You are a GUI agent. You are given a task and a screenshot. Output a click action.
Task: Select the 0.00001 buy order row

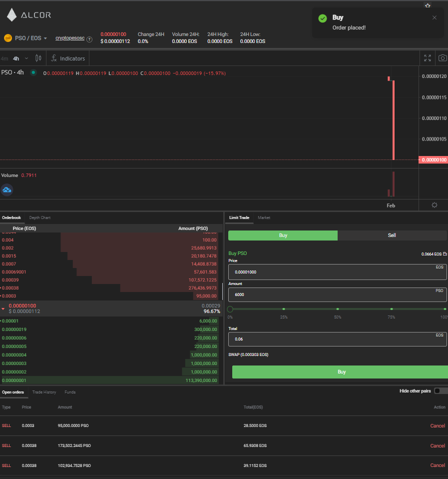tap(110, 321)
